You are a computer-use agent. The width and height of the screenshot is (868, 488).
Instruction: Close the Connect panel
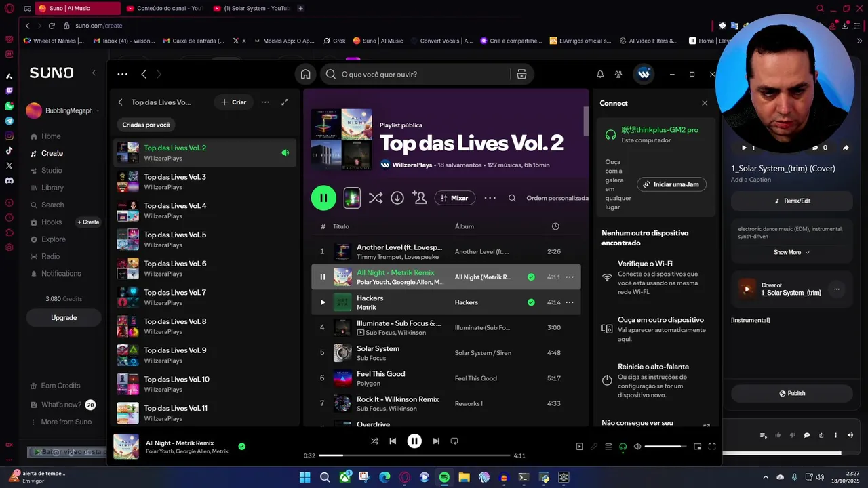pyautogui.click(x=705, y=103)
